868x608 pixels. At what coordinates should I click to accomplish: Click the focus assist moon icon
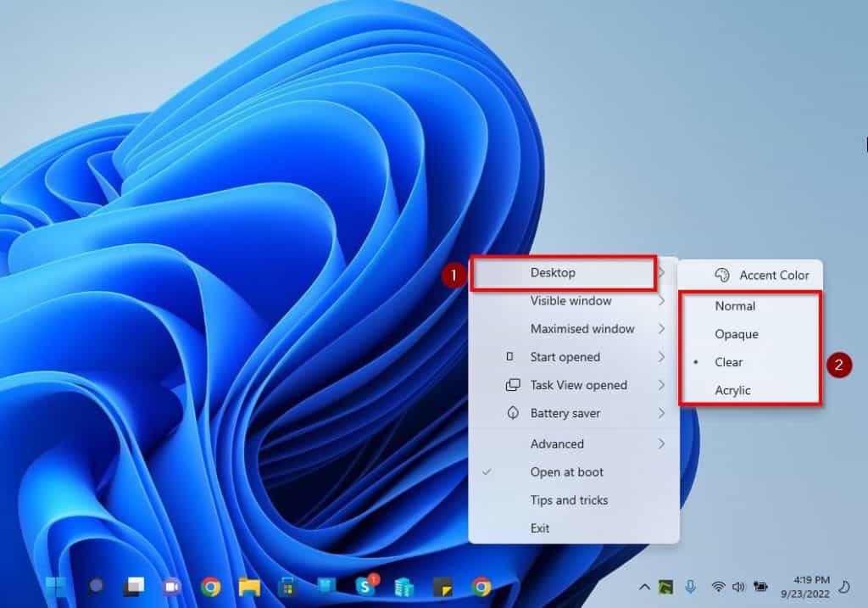point(845,587)
